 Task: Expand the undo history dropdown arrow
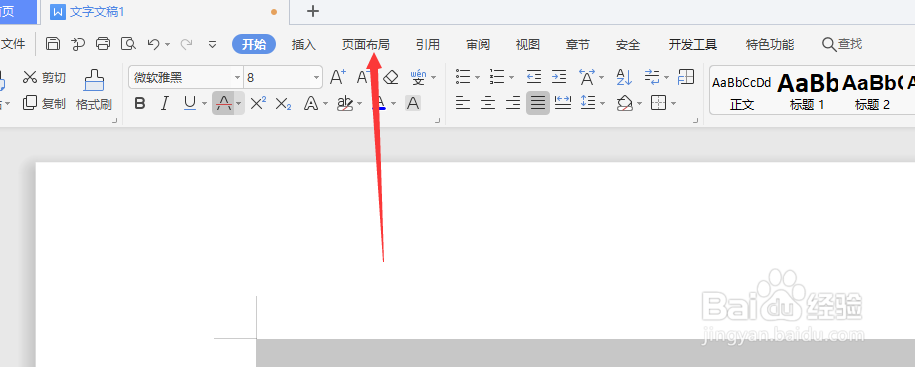coord(167,44)
